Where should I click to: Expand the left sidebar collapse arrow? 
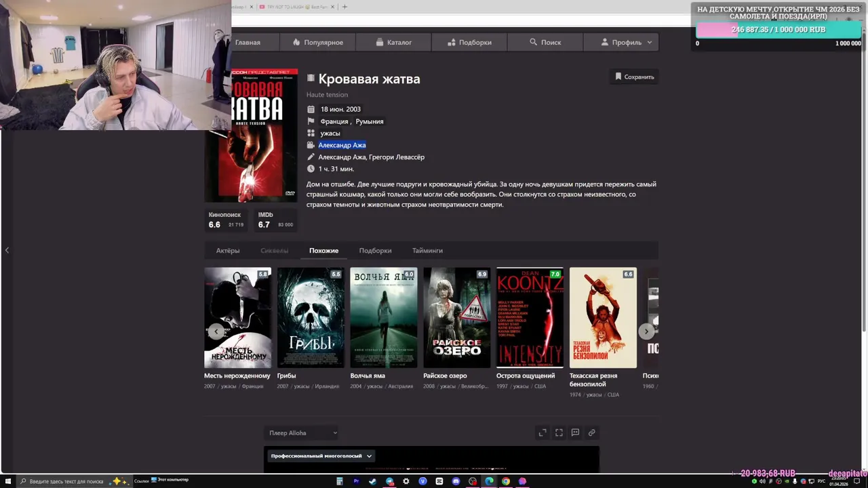[x=7, y=250]
